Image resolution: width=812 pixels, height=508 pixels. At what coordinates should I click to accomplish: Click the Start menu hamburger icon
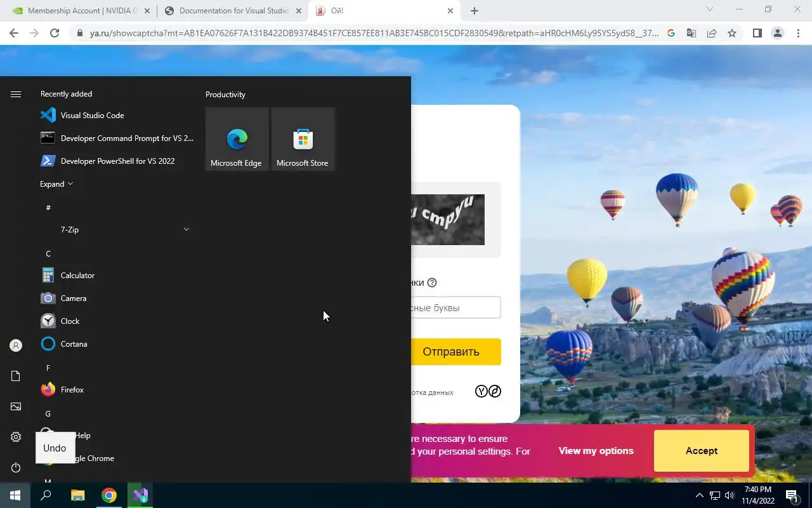(16, 94)
